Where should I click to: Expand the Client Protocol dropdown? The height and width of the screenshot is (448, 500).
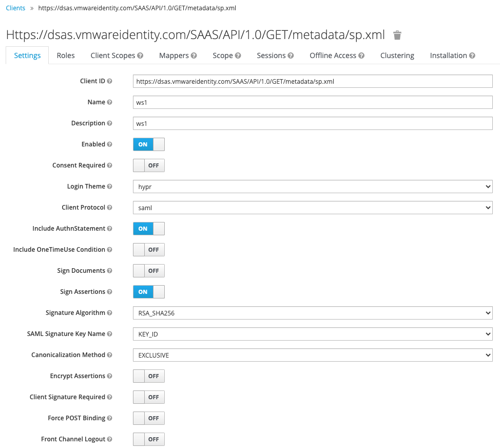point(312,208)
